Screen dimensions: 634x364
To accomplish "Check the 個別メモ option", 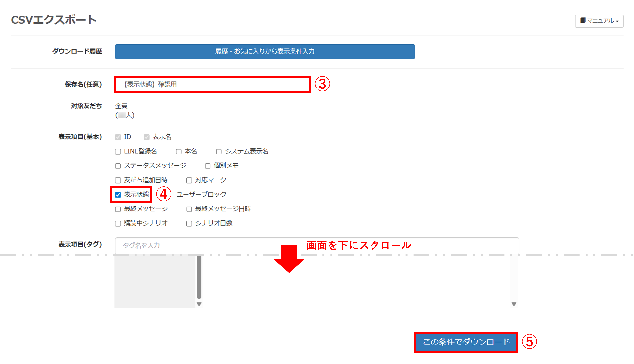I will click(x=207, y=166).
